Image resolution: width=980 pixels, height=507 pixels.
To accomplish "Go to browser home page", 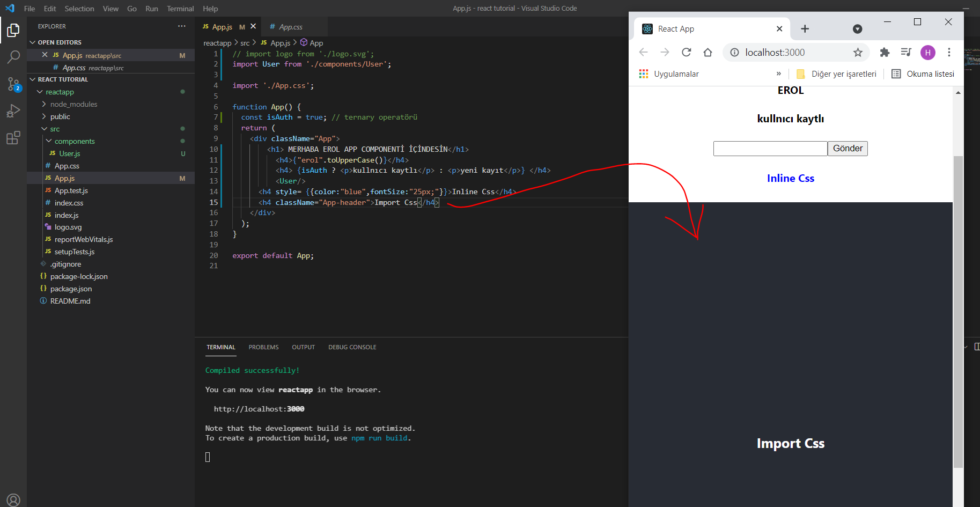I will click(x=708, y=52).
